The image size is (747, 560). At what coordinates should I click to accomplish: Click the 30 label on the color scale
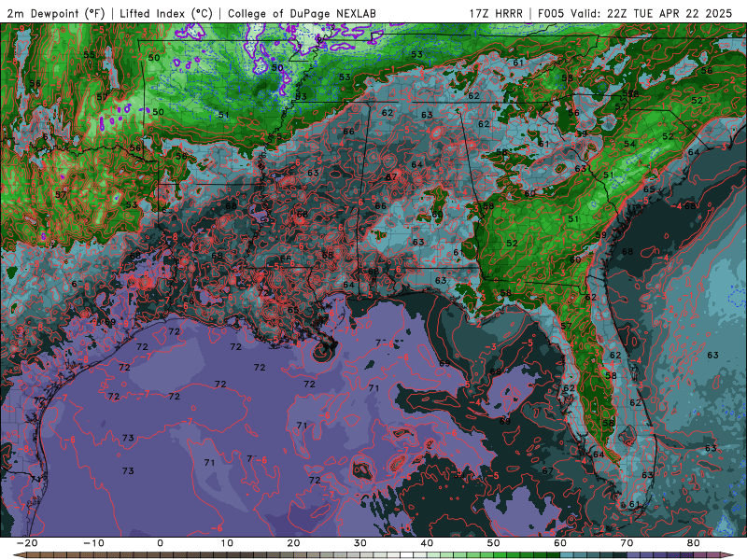pyautogui.click(x=360, y=543)
